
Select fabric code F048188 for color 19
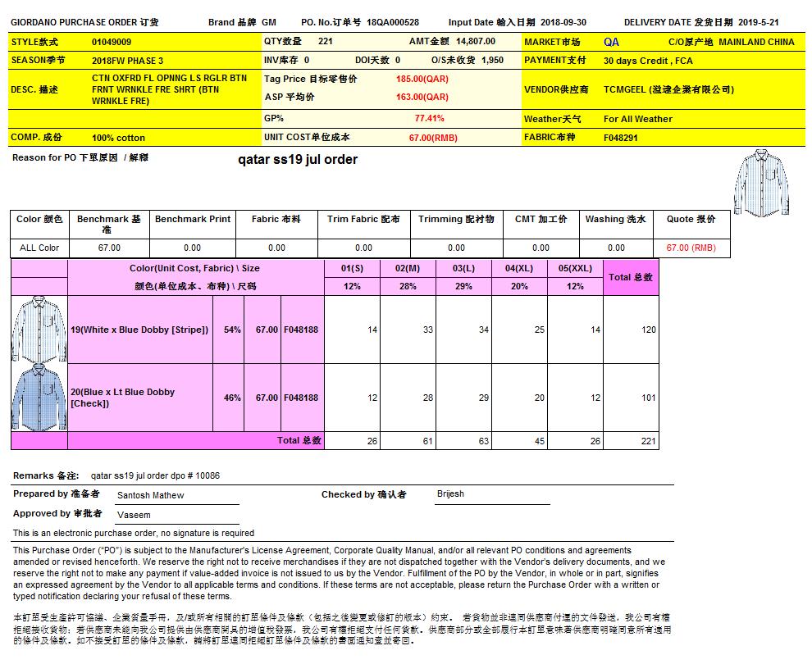(301, 330)
